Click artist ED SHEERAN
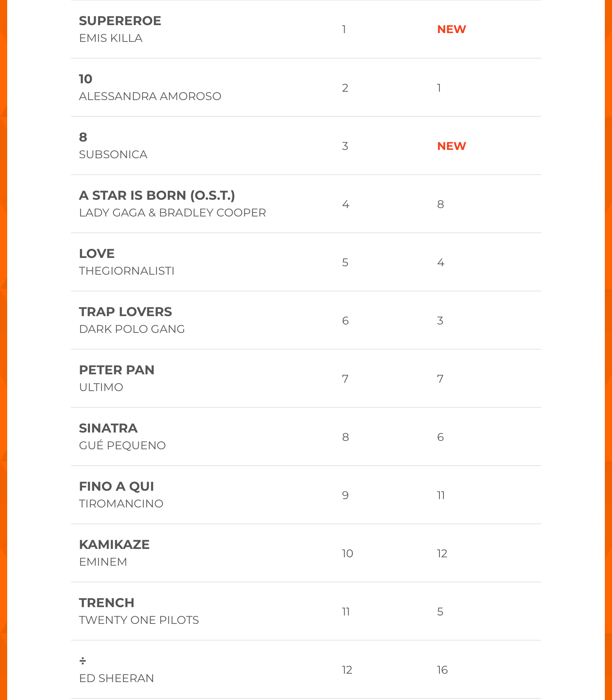The height and width of the screenshot is (700, 612). point(116,678)
